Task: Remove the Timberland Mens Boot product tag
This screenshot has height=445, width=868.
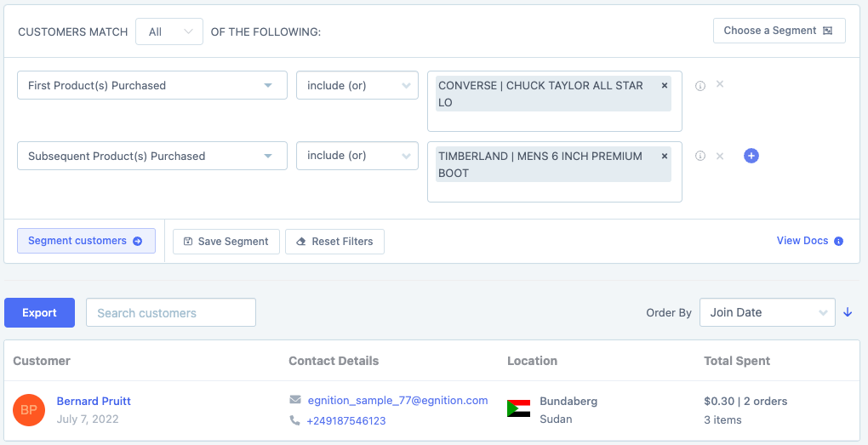Action: pos(665,156)
